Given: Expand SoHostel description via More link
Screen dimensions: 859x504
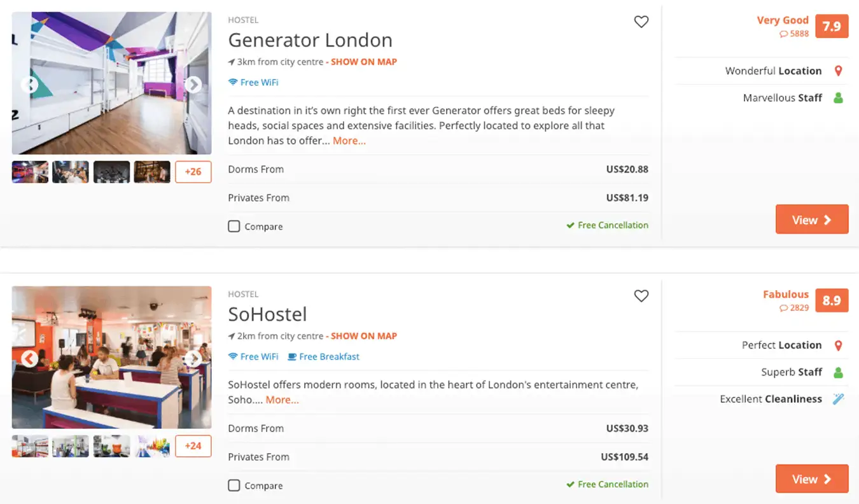Looking at the screenshot, I should pos(283,400).
